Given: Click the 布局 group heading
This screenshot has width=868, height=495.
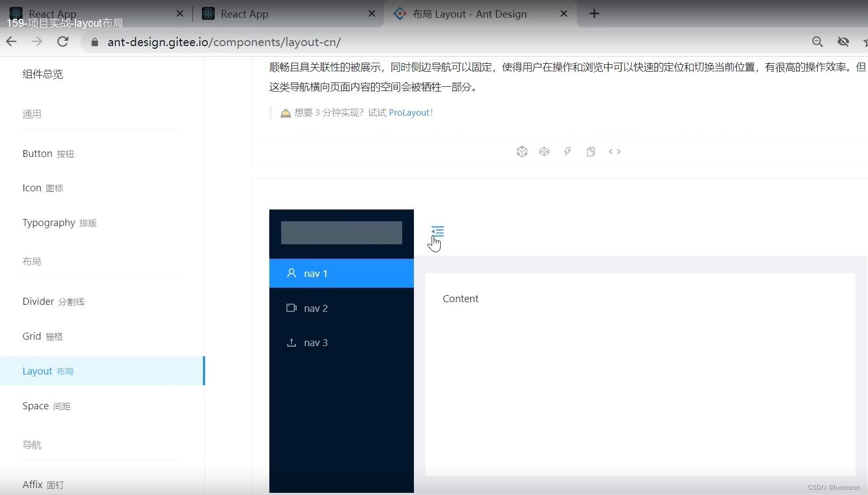Looking at the screenshot, I should 32,261.
